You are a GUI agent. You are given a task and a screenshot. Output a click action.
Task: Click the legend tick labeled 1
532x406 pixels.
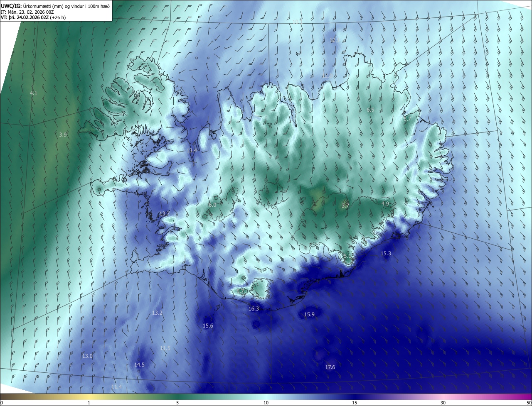tap(89, 403)
